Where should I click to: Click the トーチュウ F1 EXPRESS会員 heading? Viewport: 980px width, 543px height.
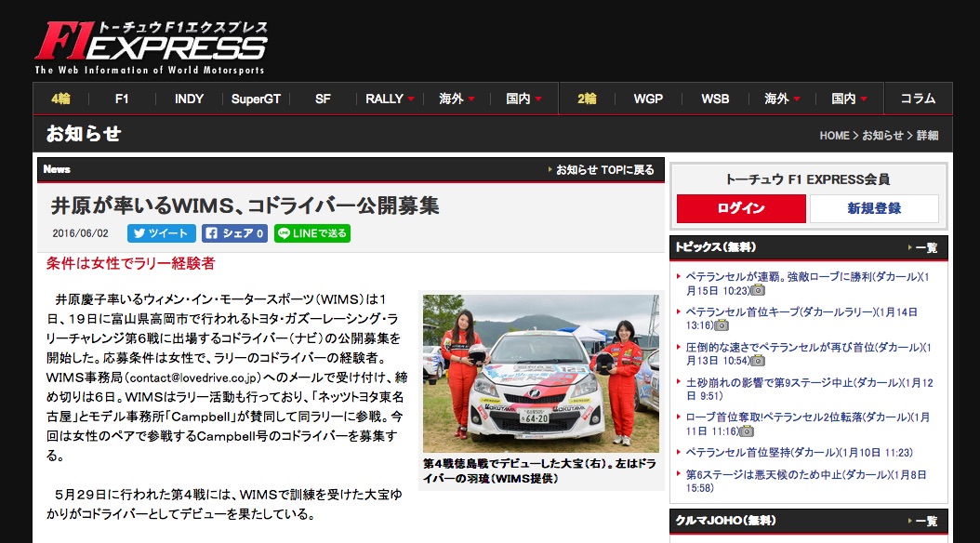click(807, 179)
